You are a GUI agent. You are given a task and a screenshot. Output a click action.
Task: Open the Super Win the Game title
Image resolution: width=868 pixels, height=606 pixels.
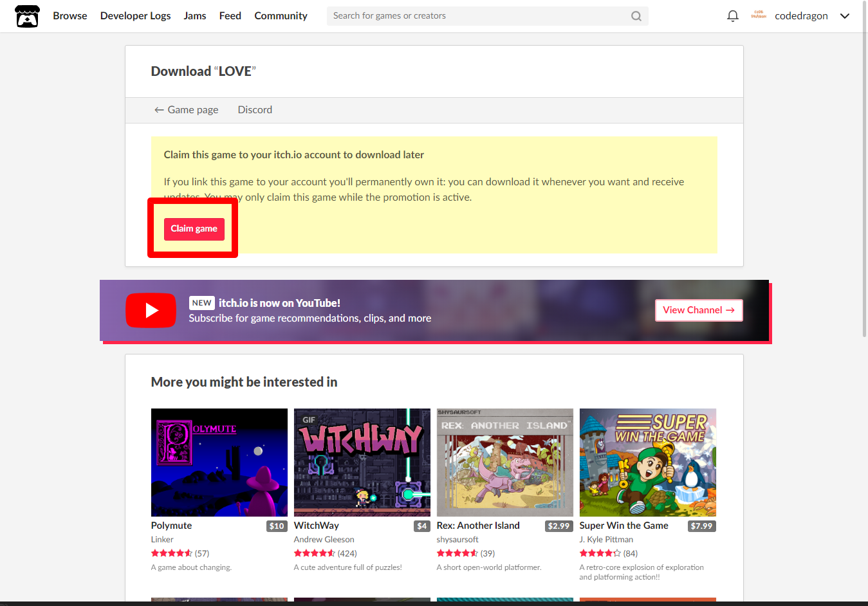(623, 526)
